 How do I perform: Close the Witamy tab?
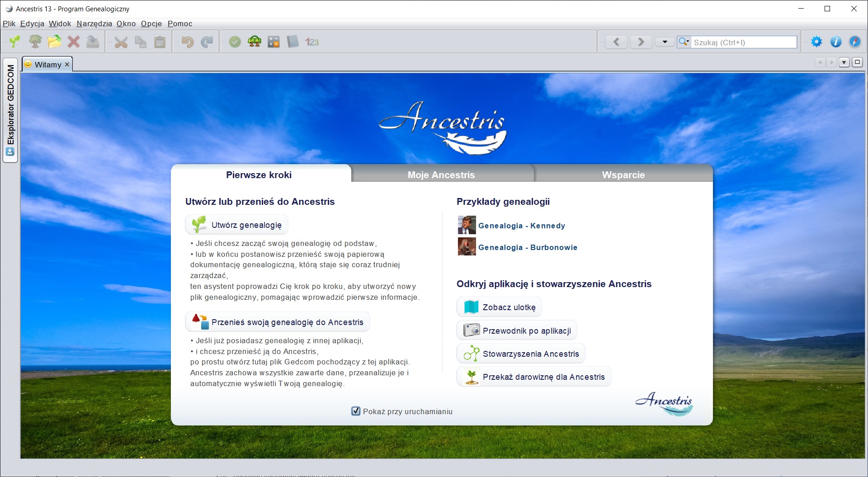[x=67, y=65]
